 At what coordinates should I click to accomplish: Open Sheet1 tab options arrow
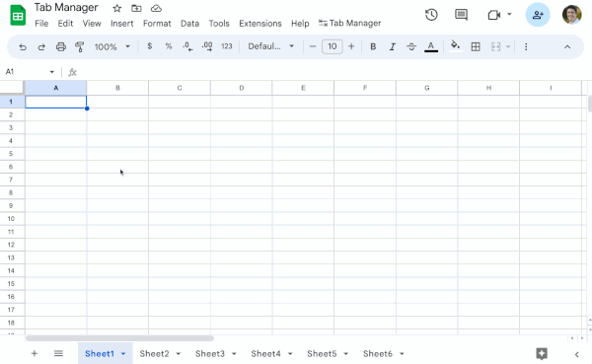pyautogui.click(x=123, y=354)
